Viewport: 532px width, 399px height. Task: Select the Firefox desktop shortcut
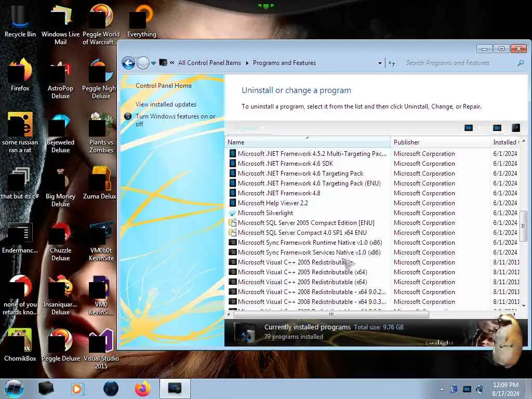point(20,75)
